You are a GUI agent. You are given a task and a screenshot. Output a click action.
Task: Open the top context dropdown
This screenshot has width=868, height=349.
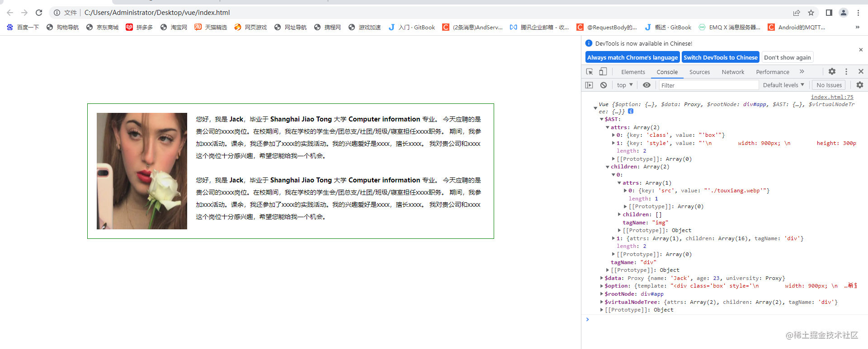pos(625,85)
